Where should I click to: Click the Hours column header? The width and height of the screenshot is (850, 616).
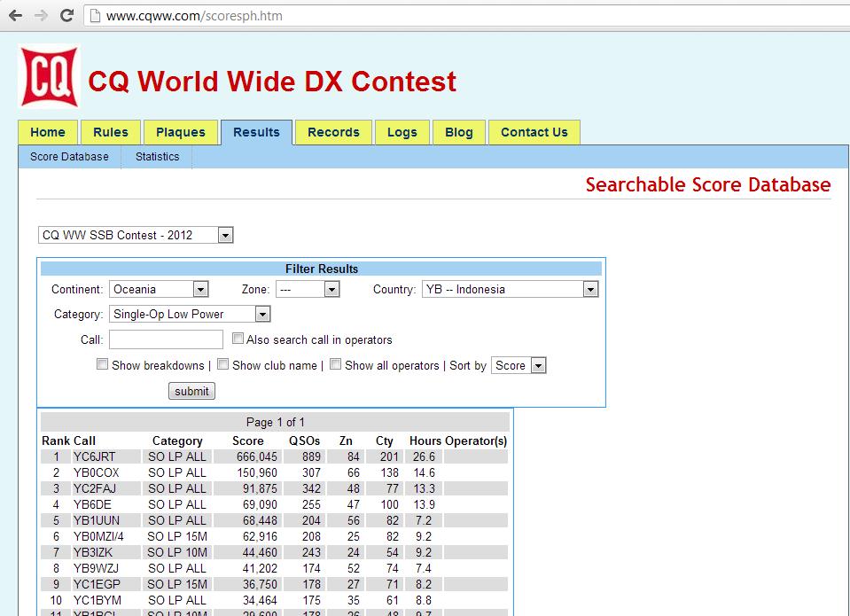click(425, 441)
